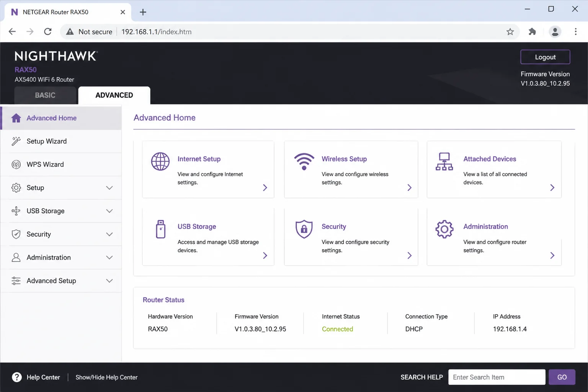Open Attached Devices via its arrow

coord(552,188)
